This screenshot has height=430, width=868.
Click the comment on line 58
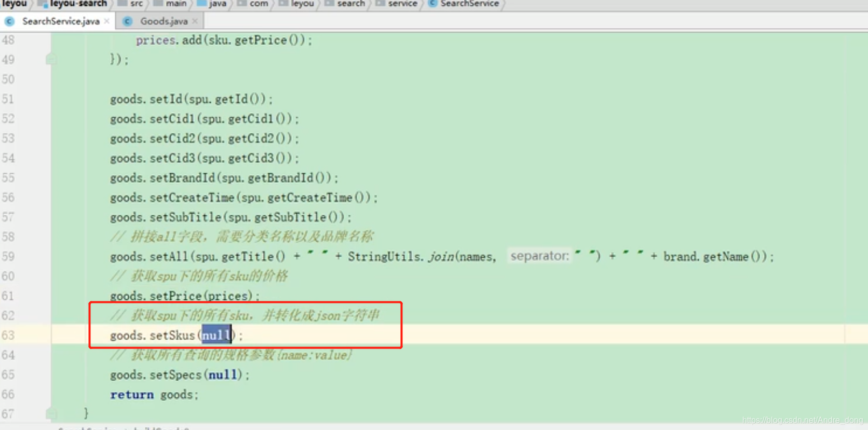[241, 237]
